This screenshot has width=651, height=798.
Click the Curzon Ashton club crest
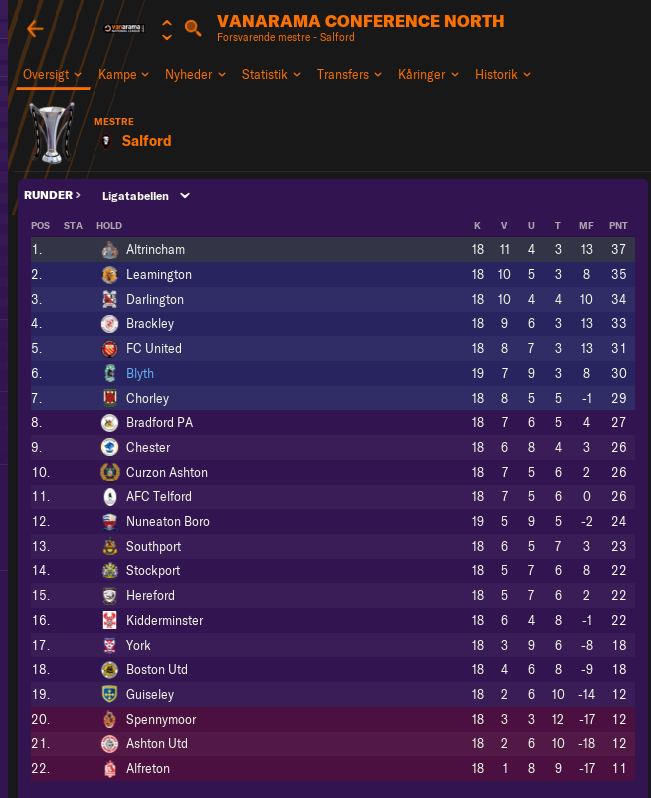click(109, 472)
